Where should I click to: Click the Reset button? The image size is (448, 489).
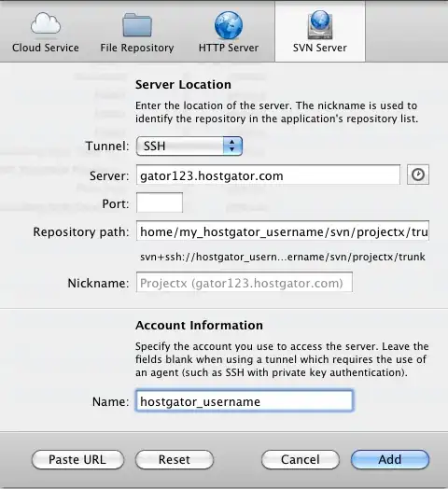[x=175, y=460]
